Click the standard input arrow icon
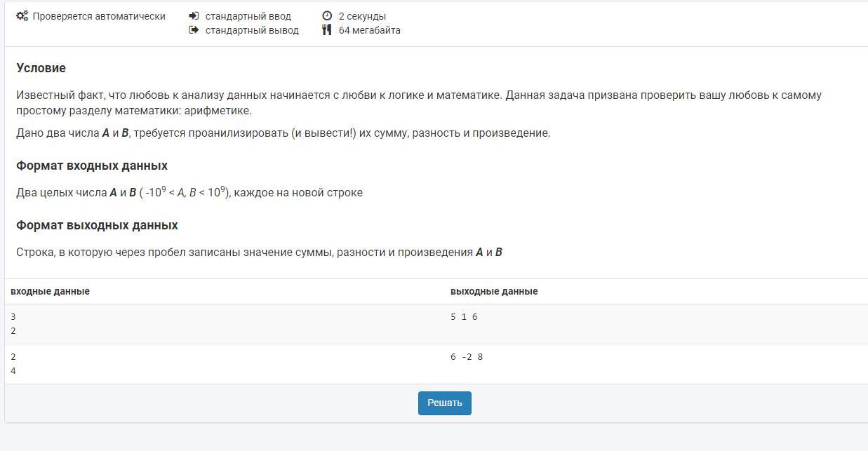 tap(194, 16)
